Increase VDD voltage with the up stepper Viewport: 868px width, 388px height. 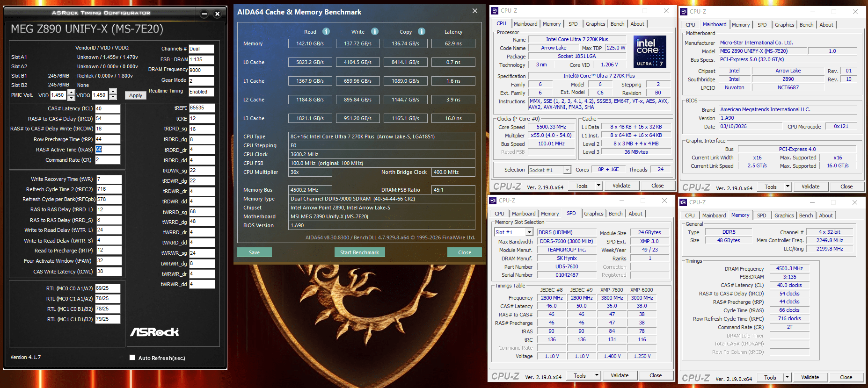pos(71,92)
